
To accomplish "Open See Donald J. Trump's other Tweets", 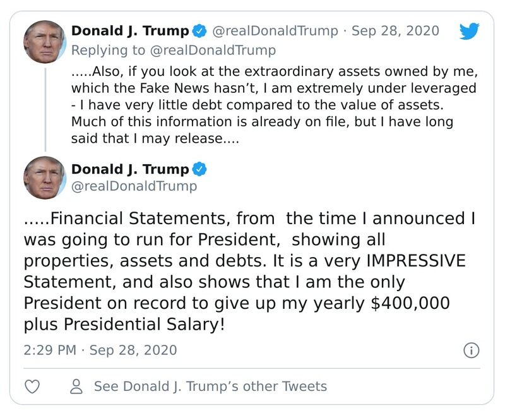I will [x=209, y=386].
